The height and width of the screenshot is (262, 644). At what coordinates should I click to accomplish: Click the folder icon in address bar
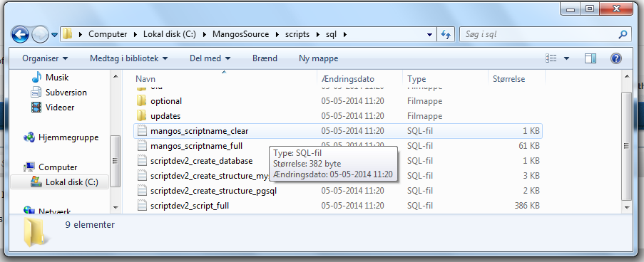pos(67,34)
